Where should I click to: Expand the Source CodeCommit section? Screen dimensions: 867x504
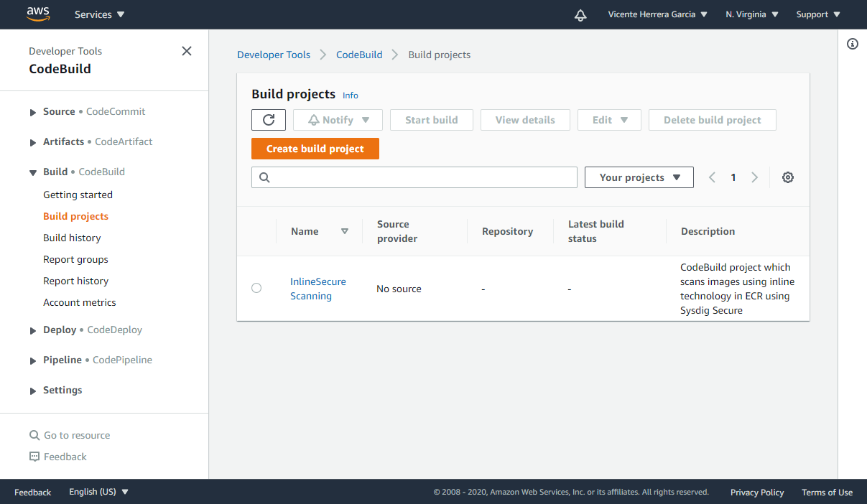(x=33, y=112)
